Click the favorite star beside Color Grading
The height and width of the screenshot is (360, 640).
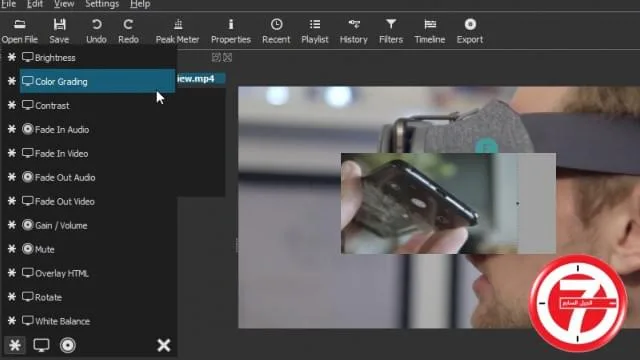click(12, 81)
